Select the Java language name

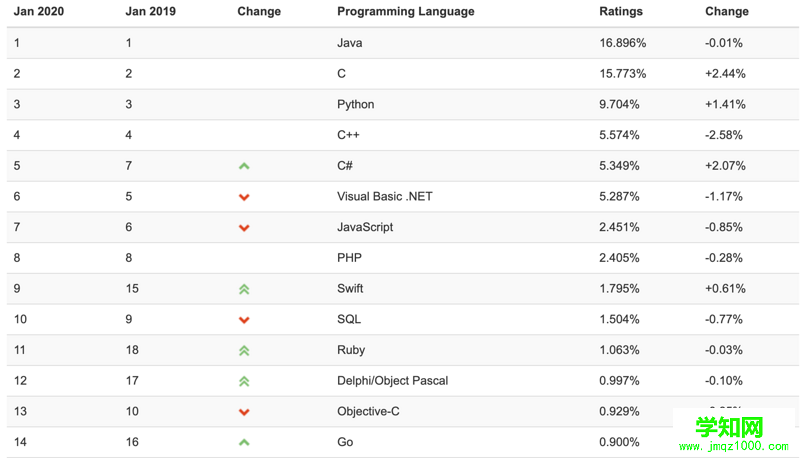point(349,43)
